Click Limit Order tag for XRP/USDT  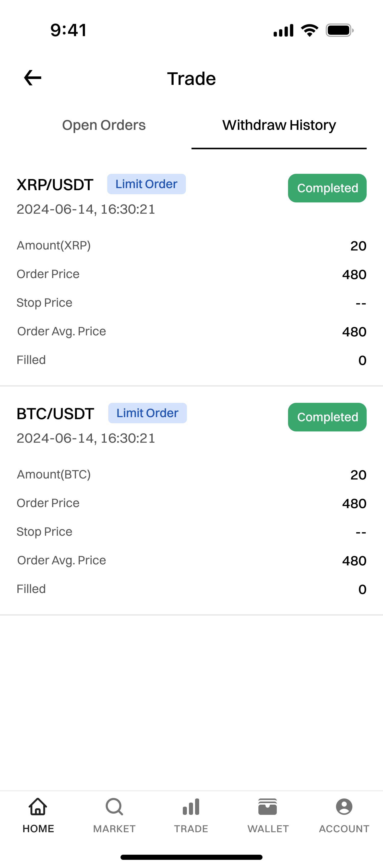[146, 184]
